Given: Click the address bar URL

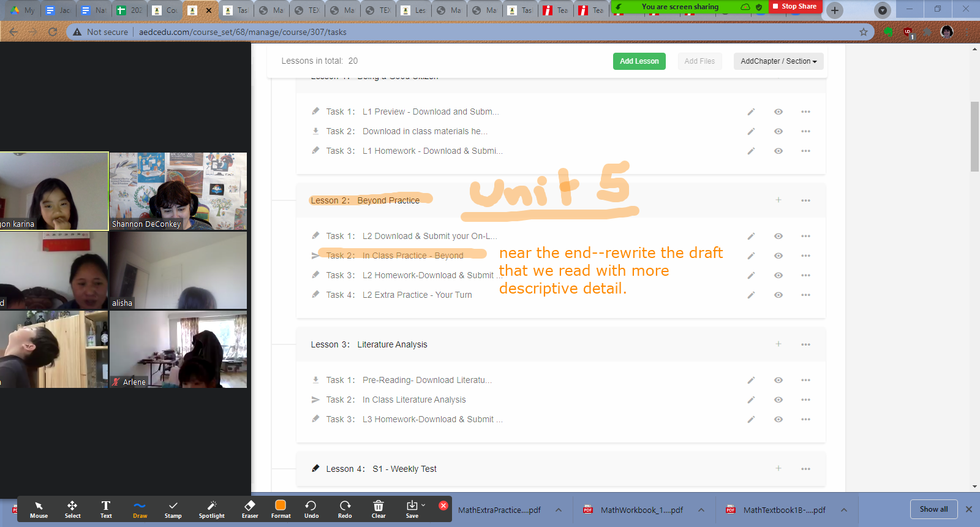Looking at the screenshot, I should (x=243, y=32).
